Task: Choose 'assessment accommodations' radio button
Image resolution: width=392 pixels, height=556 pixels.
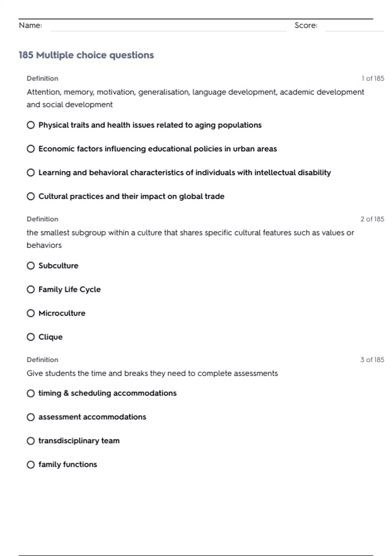Action: tap(31, 417)
